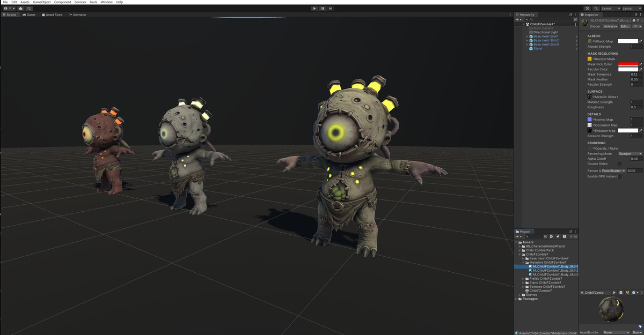Open the account dropdown in the top-left toolbar

9,9
